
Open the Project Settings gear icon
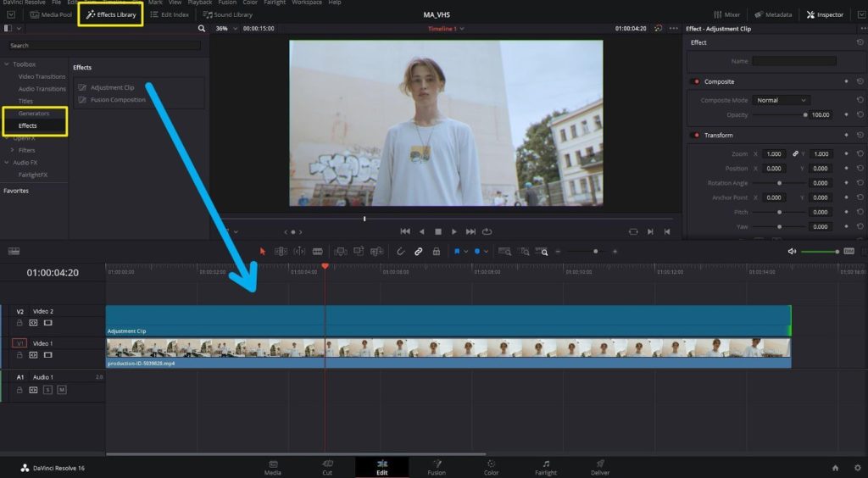point(858,468)
